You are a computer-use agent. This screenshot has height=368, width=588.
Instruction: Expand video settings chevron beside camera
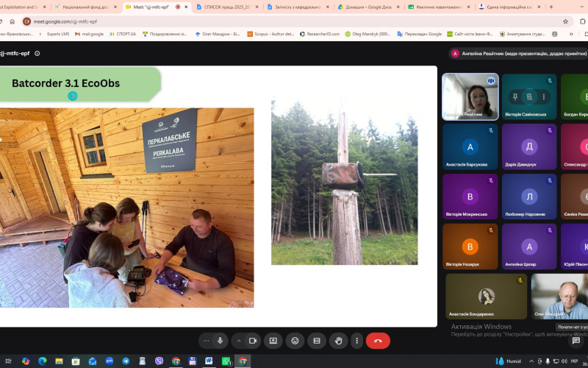[238, 341]
